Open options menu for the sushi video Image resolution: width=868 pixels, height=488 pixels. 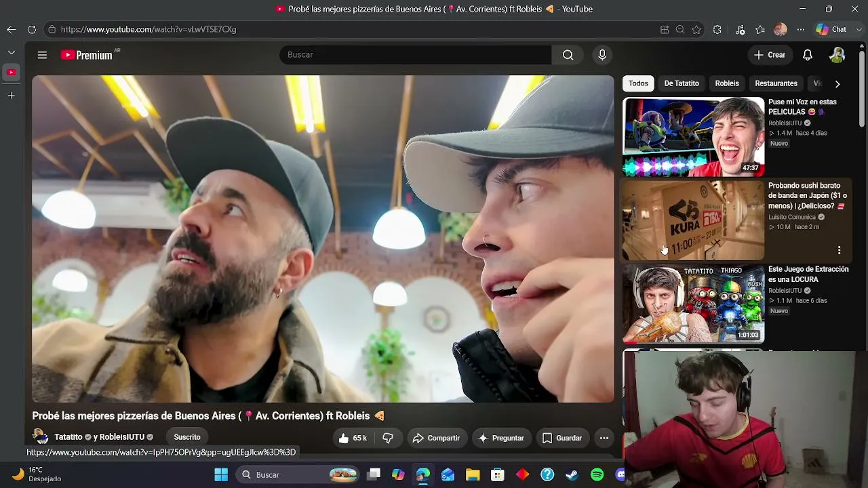(839, 250)
